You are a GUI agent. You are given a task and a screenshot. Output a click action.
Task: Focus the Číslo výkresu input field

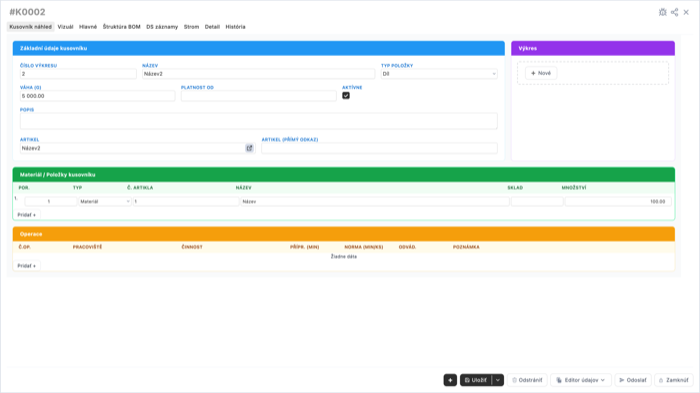[x=78, y=74]
